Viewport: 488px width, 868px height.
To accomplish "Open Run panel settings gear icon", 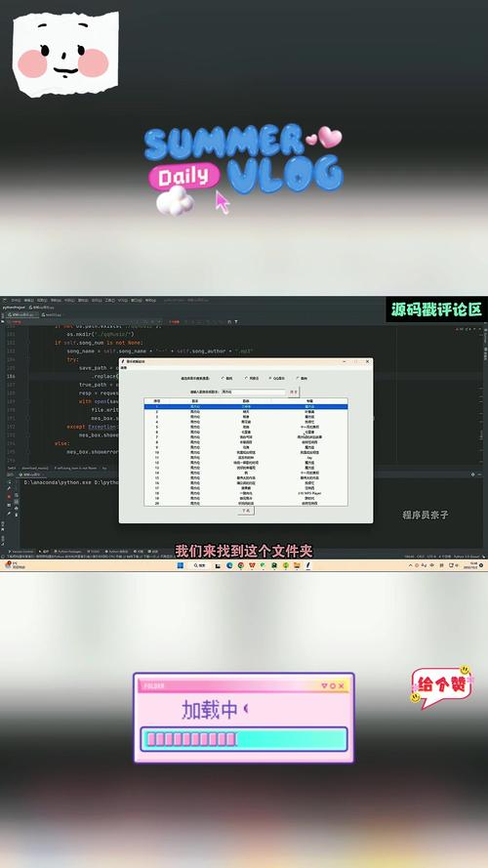I will (473, 475).
